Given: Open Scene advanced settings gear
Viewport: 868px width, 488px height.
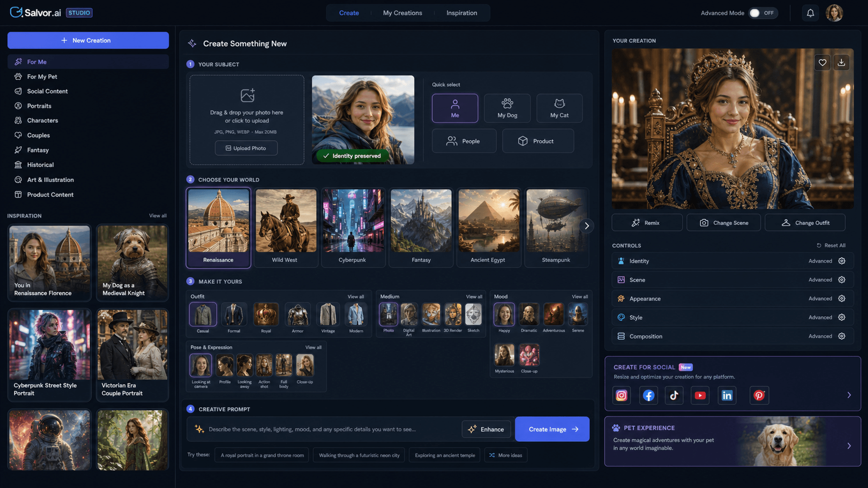Looking at the screenshot, I should [x=842, y=280].
